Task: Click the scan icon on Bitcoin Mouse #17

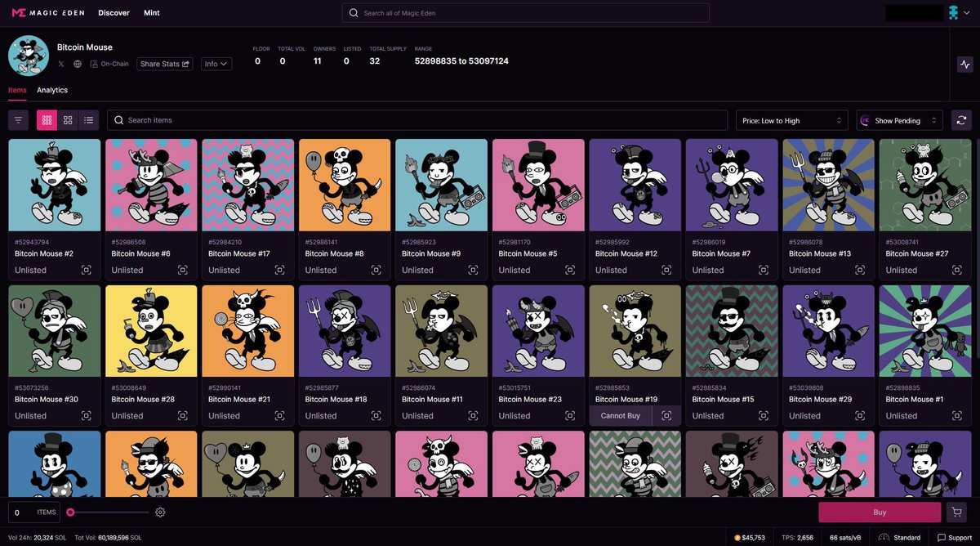Action: click(x=279, y=270)
